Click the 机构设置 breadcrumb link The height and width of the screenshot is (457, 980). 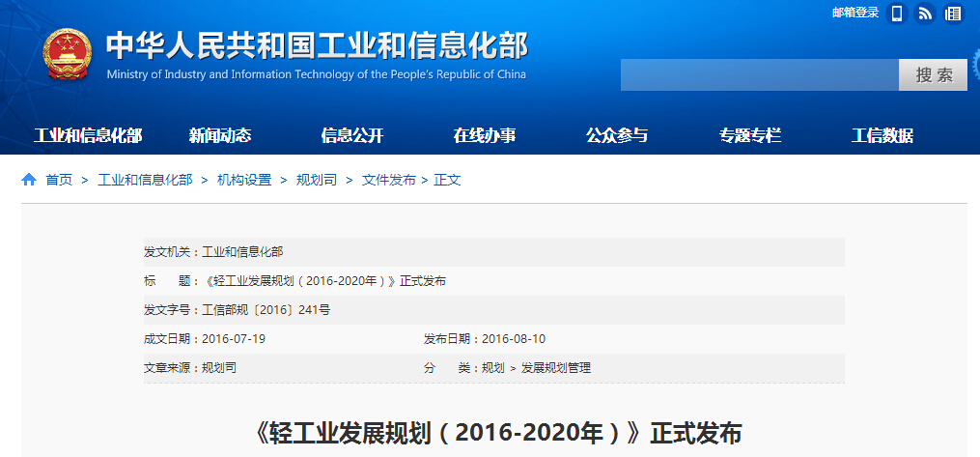pyautogui.click(x=244, y=181)
